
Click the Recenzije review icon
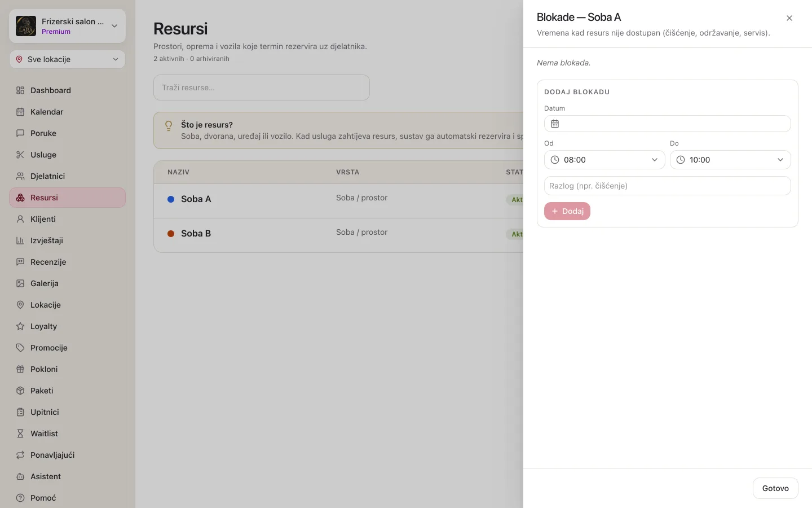(x=20, y=262)
